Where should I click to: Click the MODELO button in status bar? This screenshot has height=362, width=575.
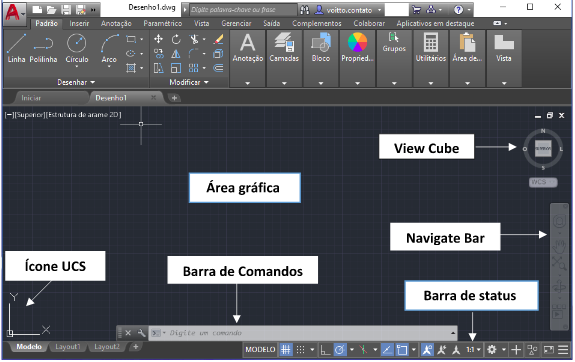(260, 350)
